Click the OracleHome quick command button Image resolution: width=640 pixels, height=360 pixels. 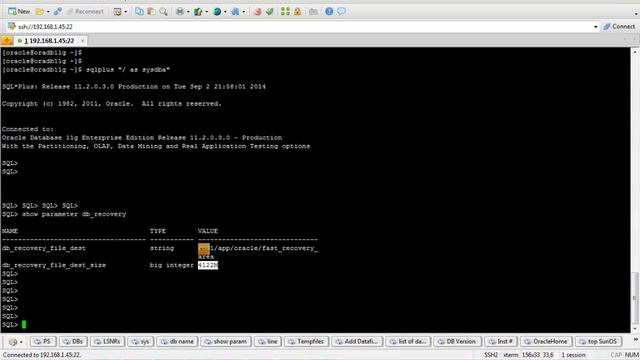546,341
